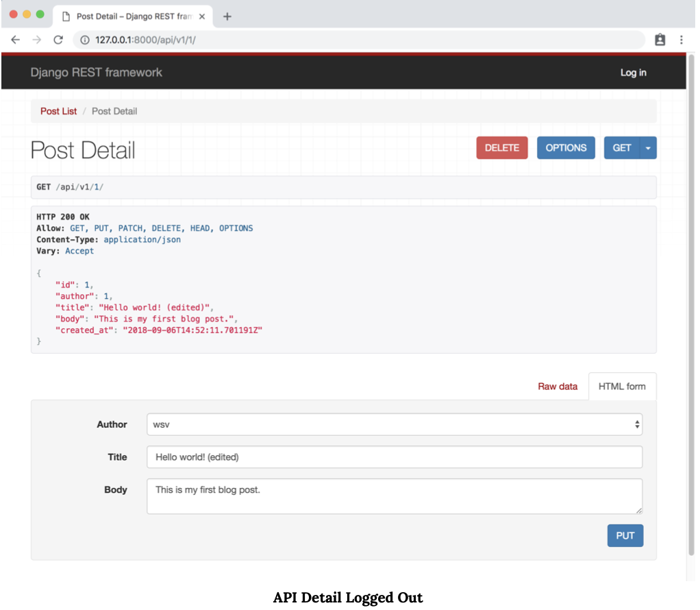
Task: Open the Django REST framework brand link
Action: pyautogui.click(x=96, y=73)
